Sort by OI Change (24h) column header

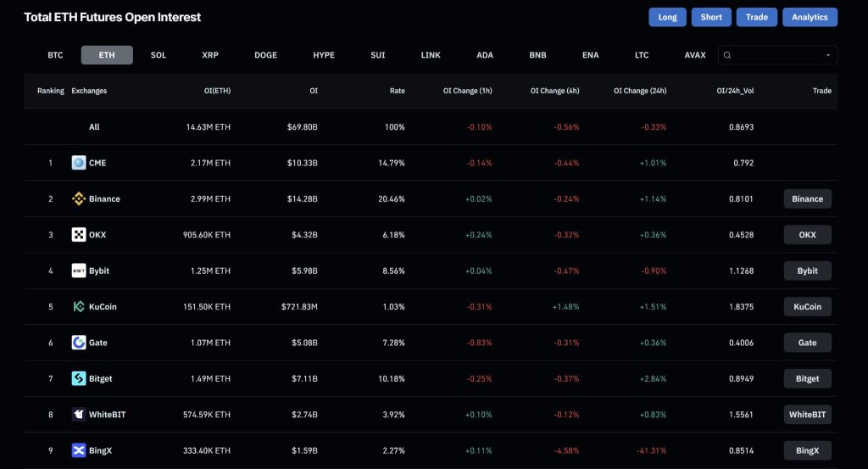click(640, 91)
